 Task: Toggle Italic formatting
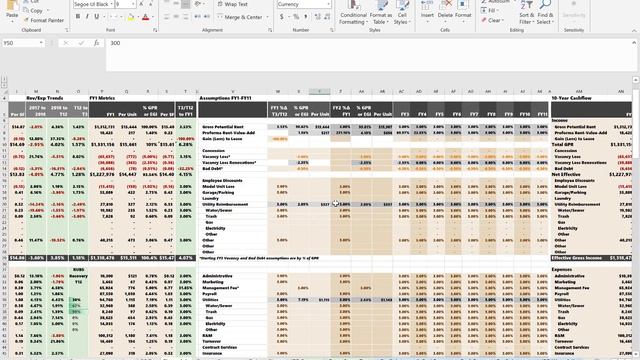[87, 17]
